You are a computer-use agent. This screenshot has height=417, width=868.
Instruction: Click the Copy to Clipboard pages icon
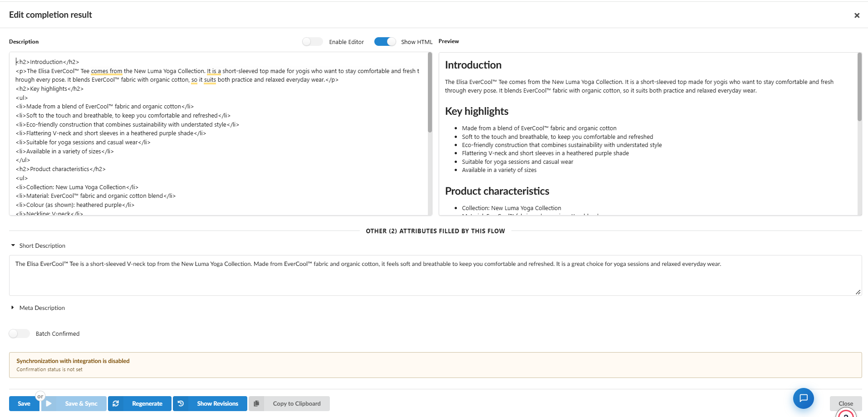point(256,403)
